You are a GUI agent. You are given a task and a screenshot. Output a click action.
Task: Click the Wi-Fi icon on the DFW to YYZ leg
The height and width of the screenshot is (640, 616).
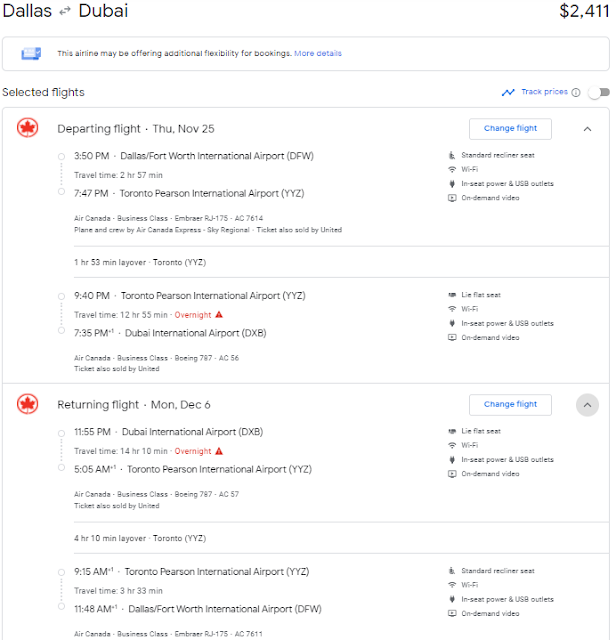(x=452, y=169)
